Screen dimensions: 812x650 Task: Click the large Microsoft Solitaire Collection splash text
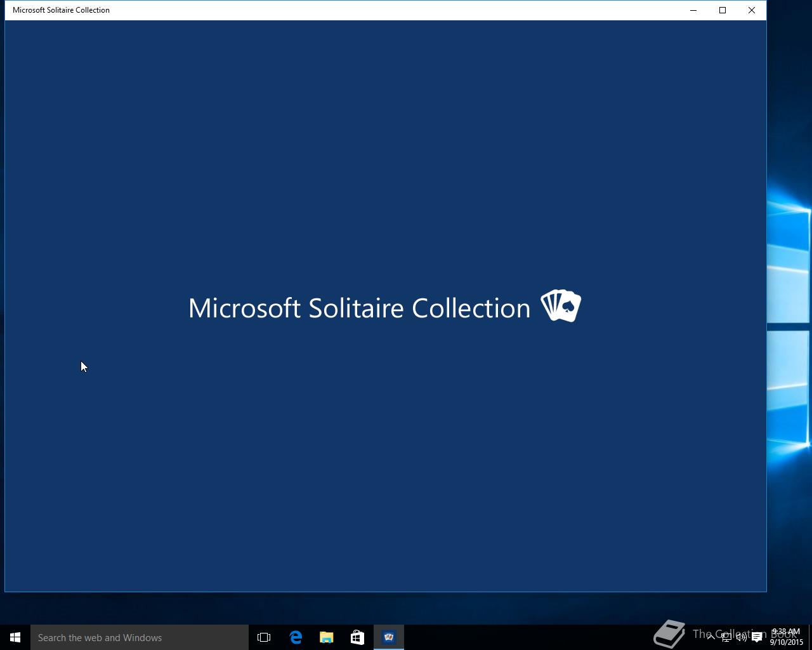[x=359, y=308]
